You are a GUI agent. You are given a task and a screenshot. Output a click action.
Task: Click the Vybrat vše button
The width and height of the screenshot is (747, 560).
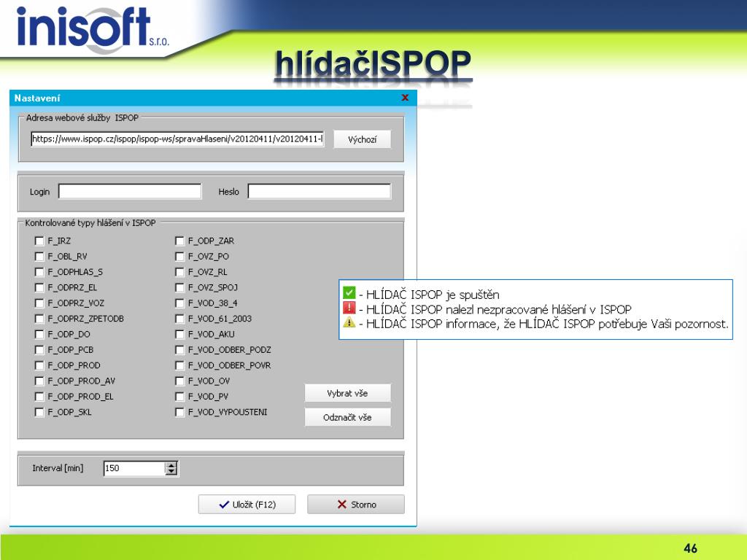[x=348, y=393]
